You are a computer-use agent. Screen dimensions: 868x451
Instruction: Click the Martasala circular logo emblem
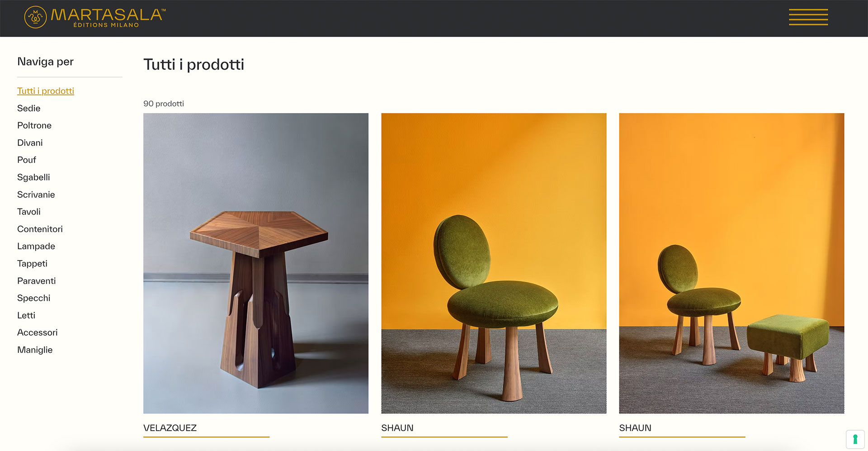point(35,17)
